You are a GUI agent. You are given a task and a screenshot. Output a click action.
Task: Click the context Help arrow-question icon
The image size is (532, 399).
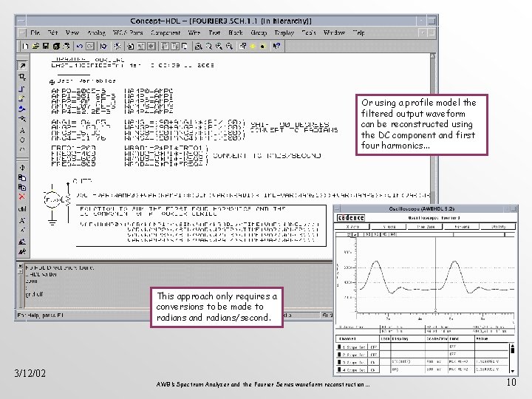(x=276, y=46)
